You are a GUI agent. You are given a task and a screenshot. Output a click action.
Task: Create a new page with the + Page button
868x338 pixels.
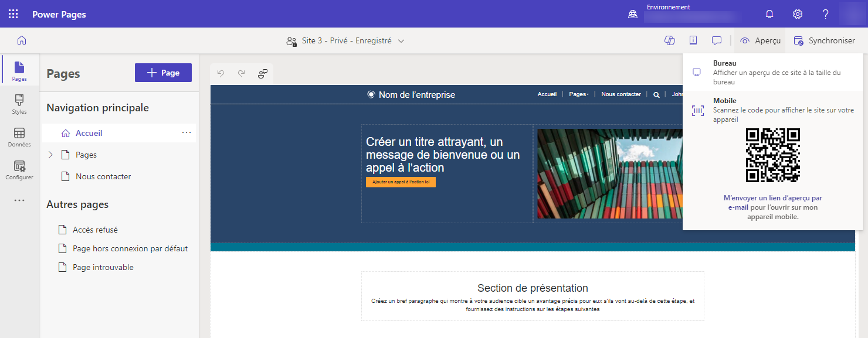[163, 72]
